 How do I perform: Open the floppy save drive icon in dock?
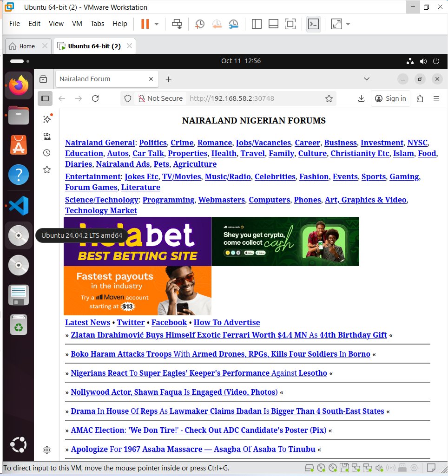pos(19,295)
